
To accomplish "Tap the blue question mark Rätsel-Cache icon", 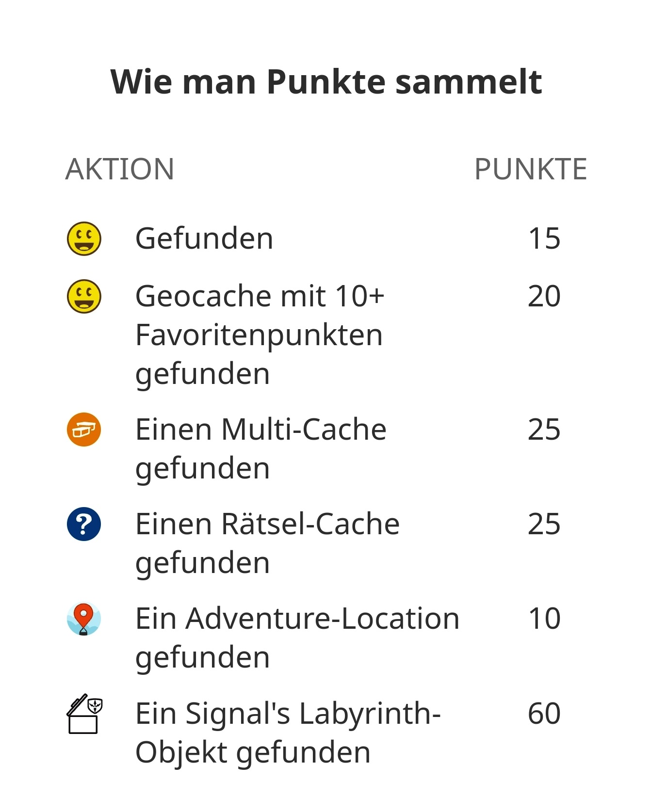I will click(84, 524).
